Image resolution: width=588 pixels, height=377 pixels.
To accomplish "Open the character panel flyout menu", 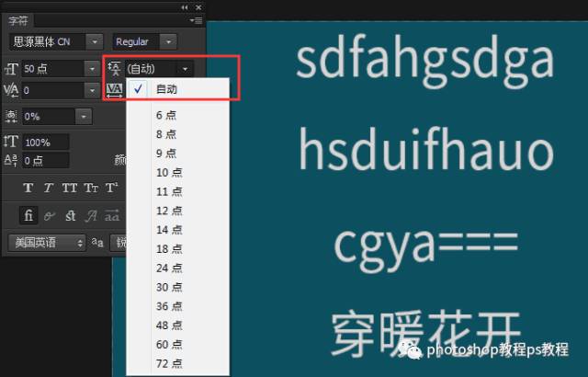I will click(196, 19).
